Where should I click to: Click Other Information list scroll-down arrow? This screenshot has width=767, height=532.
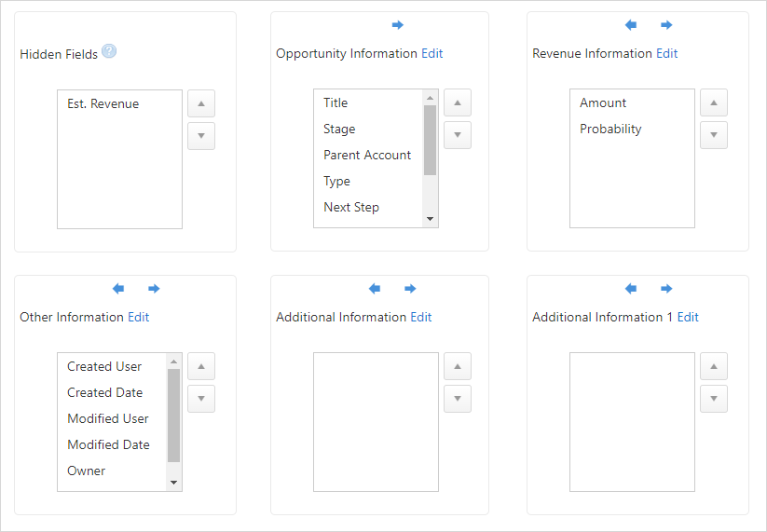click(173, 483)
